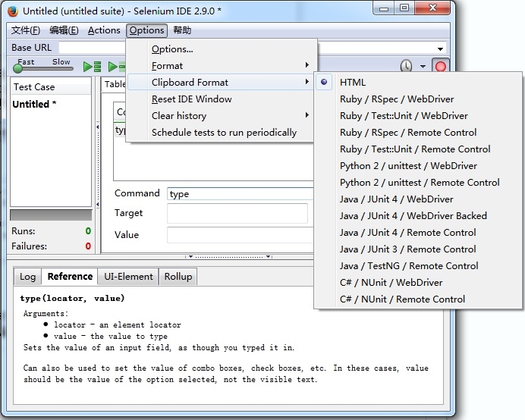Expand the Clipboard Format submenu
The height and width of the screenshot is (420, 525).
(221, 83)
